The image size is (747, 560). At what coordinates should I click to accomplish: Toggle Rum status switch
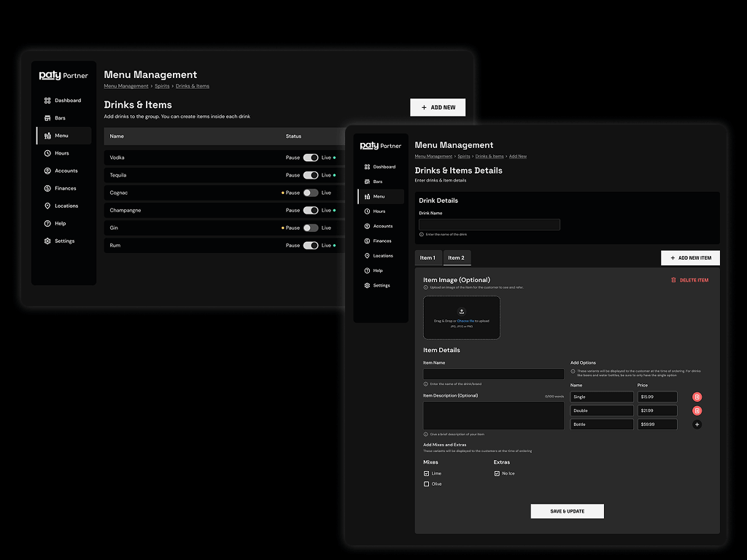click(311, 246)
